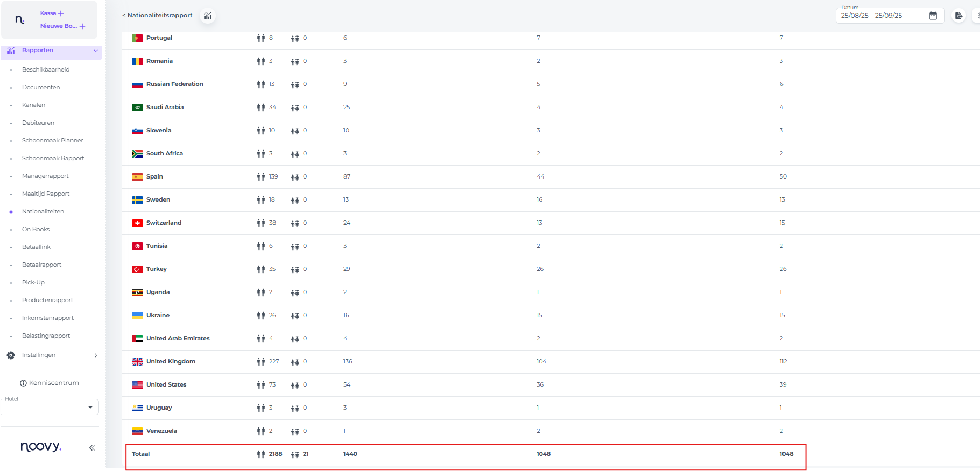
Task: Open the Hotel selection dropdown
Action: point(90,407)
